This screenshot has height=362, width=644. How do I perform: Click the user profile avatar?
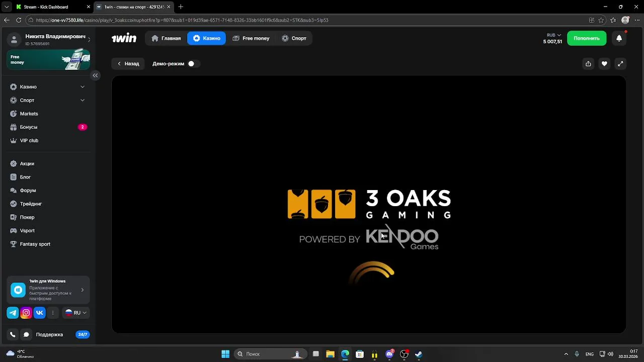pos(14,40)
